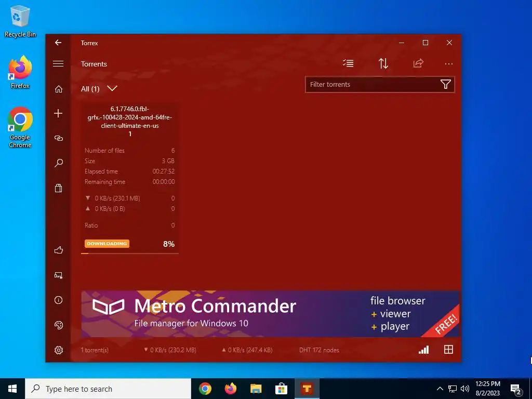Open the info about icon
This screenshot has width=532, height=399.
[58, 300]
